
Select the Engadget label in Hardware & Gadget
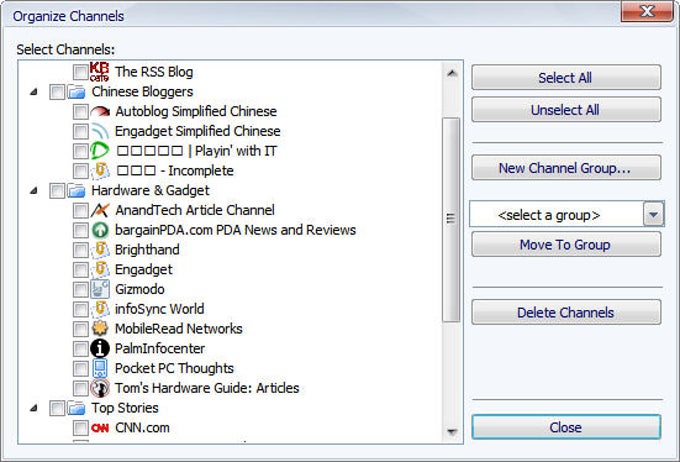click(x=144, y=269)
